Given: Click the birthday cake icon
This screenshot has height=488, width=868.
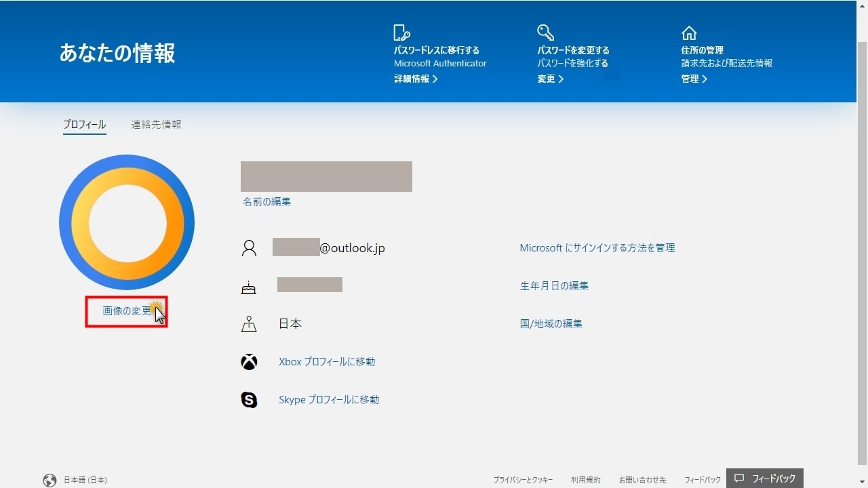Looking at the screenshot, I should [249, 287].
